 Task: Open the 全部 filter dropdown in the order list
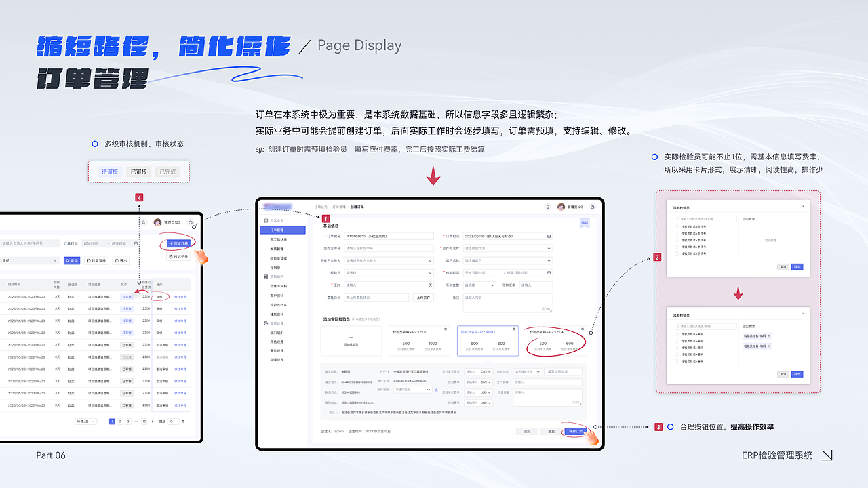coord(30,260)
